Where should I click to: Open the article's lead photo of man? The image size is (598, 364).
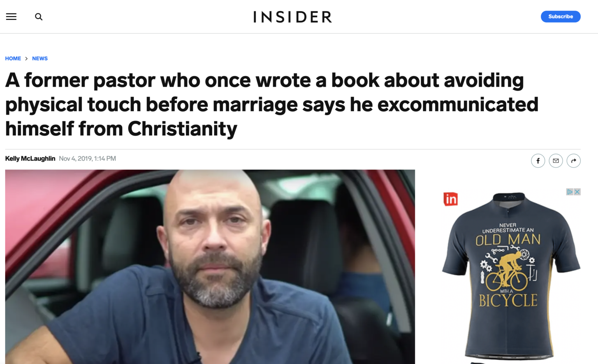pos(210,267)
